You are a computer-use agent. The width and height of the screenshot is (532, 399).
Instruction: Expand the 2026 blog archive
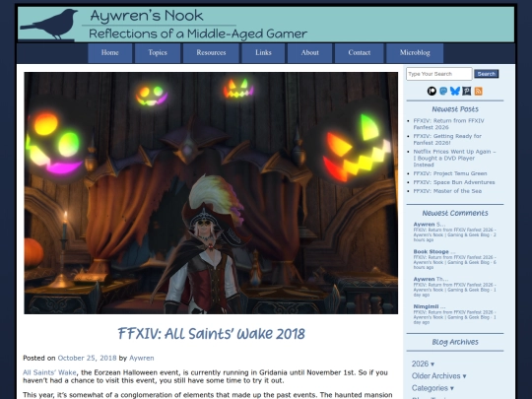point(423,364)
